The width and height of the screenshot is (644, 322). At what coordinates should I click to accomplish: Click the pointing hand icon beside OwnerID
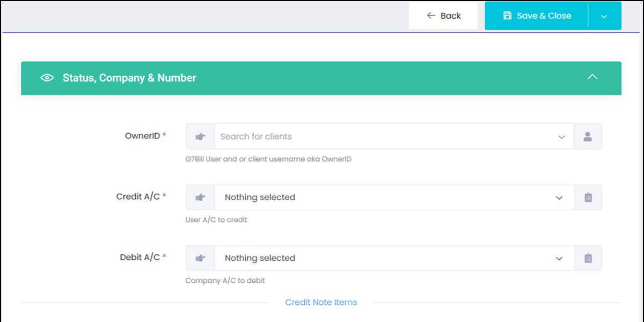[x=200, y=136]
